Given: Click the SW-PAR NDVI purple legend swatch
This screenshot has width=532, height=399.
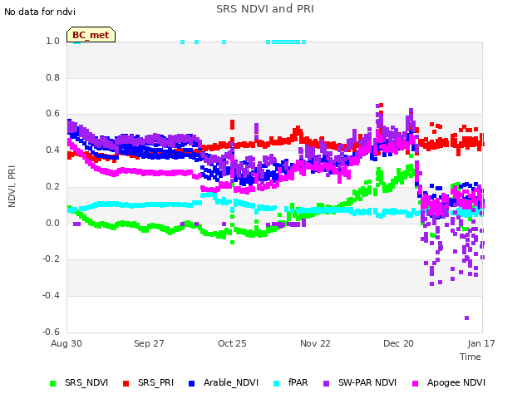Looking at the screenshot, I should 326,383.
